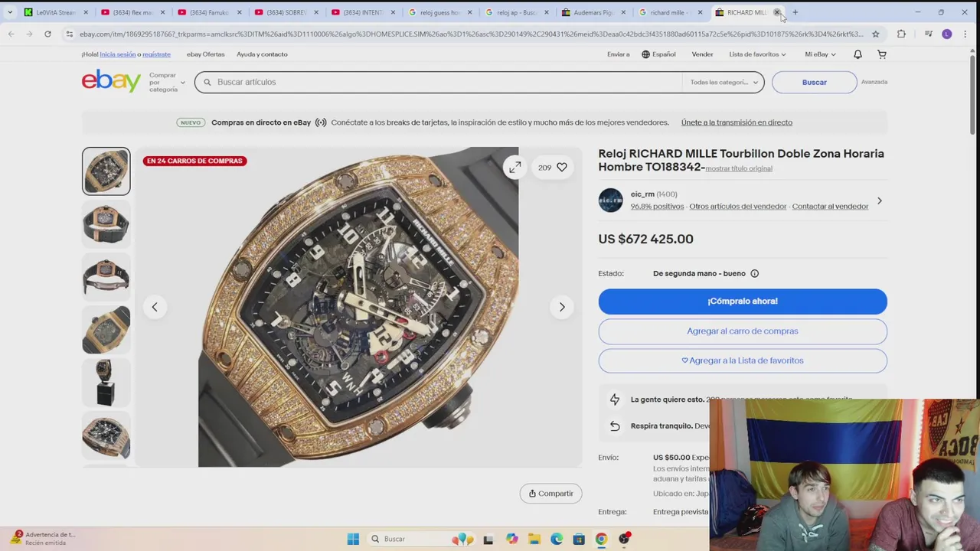
Task: Open Task View on taskbar
Action: click(488, 539)
